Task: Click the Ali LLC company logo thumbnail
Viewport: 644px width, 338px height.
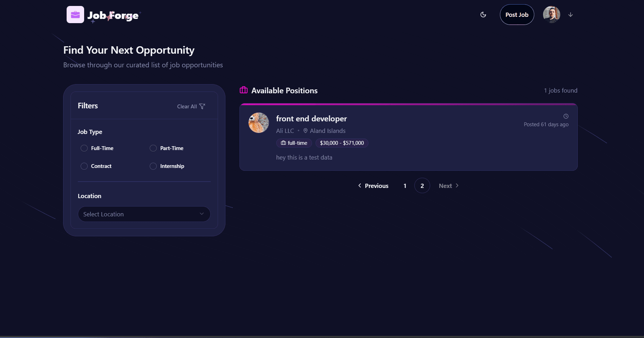Action: click(x=259, y=123)
